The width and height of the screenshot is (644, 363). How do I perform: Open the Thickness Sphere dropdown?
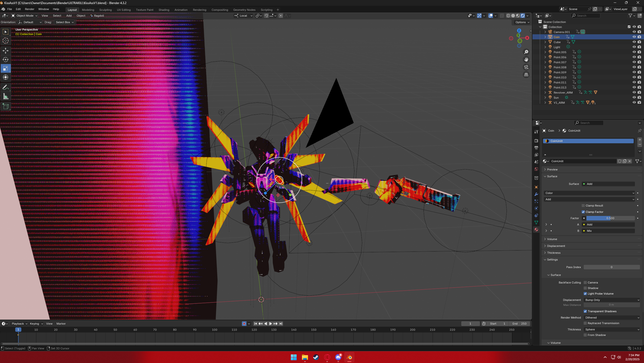click(612, 329)
